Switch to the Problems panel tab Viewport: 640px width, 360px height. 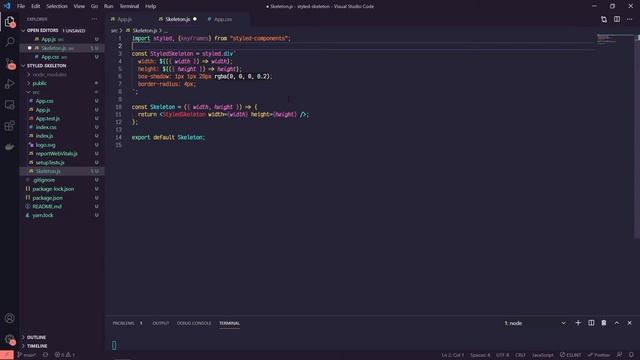click(x=123, y=323)
